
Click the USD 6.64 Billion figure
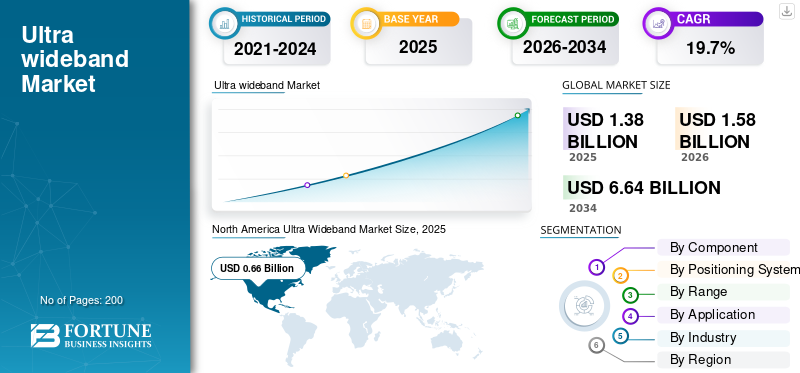click(x=644, y=188)
